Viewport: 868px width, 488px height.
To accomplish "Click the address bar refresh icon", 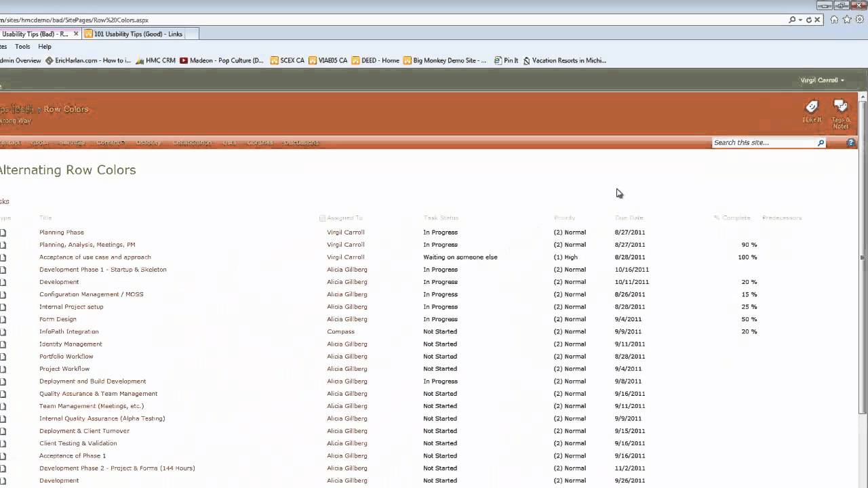I will (x=809, y=20).
